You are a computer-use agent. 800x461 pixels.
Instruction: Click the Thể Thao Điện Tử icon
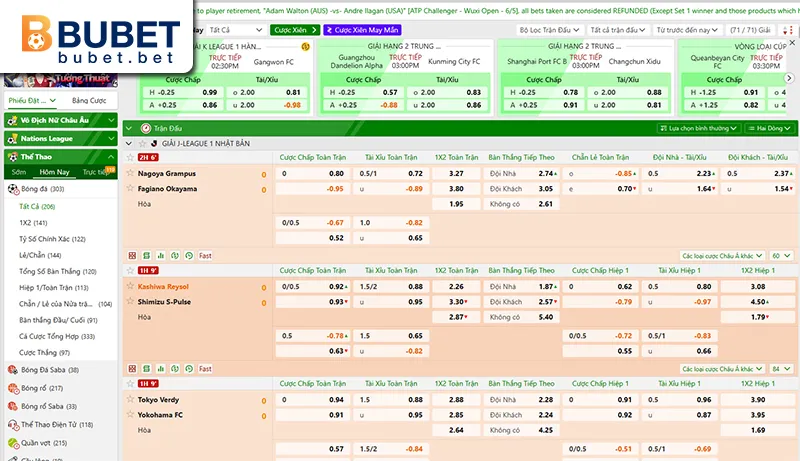(13, 424)
